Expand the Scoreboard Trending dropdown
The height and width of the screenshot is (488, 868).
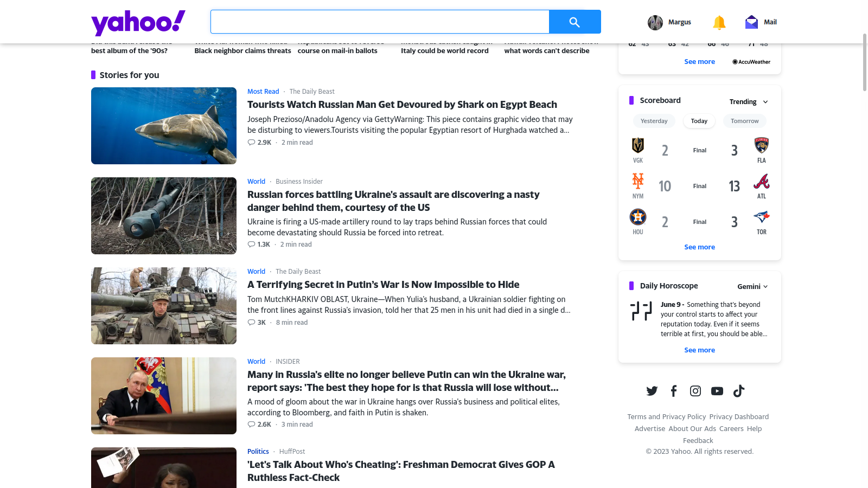(x=749, y=102)
